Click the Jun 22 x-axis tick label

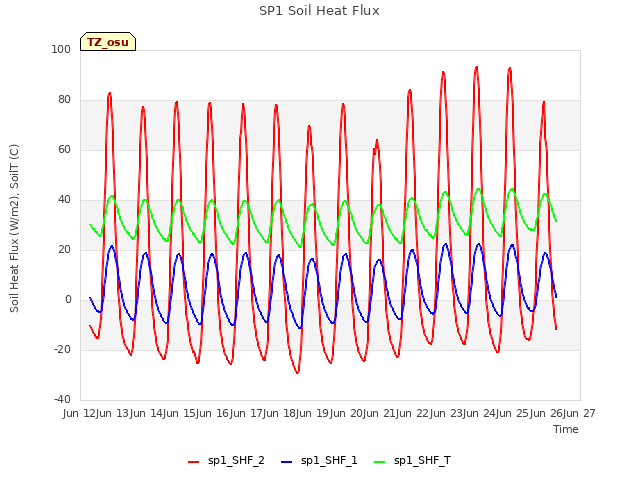413,413
